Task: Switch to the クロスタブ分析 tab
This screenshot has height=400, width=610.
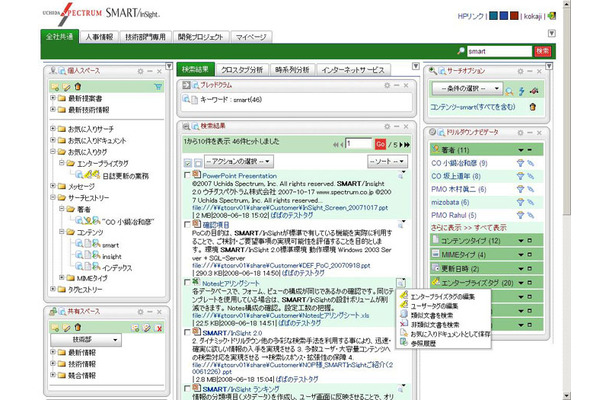Action: click(x=242, y=70)
